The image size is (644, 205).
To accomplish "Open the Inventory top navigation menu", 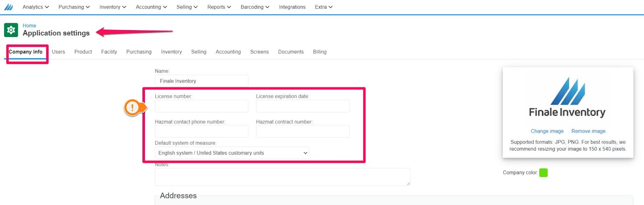I will [113, 7].
